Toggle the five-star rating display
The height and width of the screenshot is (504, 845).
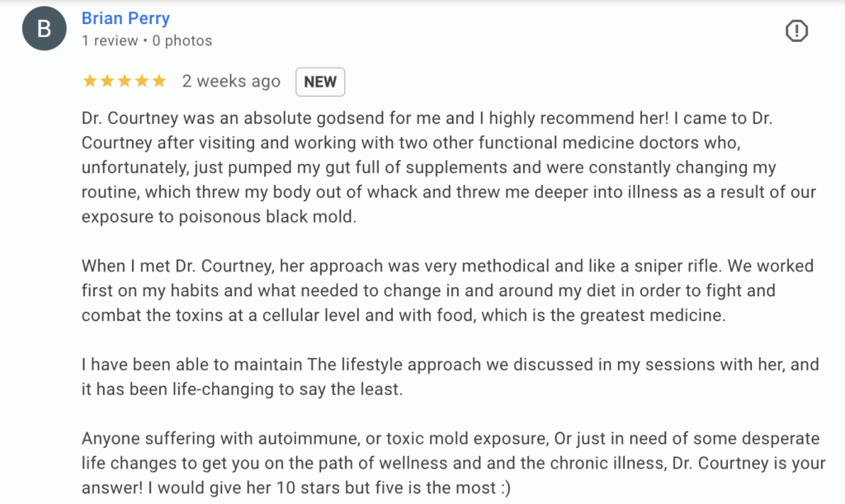(124, 81)
